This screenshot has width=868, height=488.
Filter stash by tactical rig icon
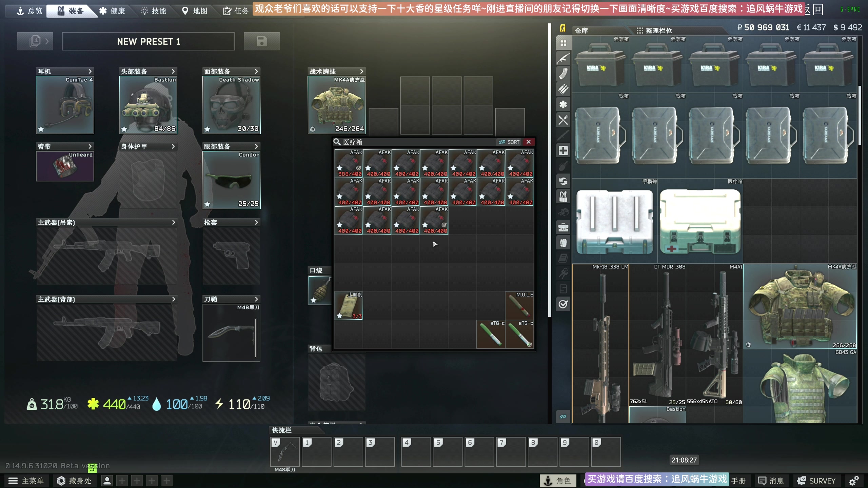coord(563,197)
